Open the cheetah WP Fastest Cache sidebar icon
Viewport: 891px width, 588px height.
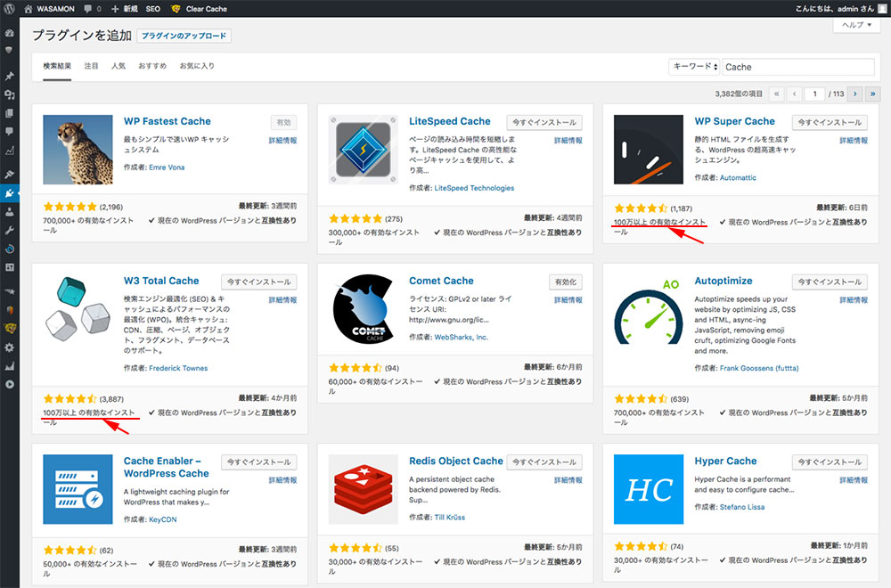(x=9, y=329)
